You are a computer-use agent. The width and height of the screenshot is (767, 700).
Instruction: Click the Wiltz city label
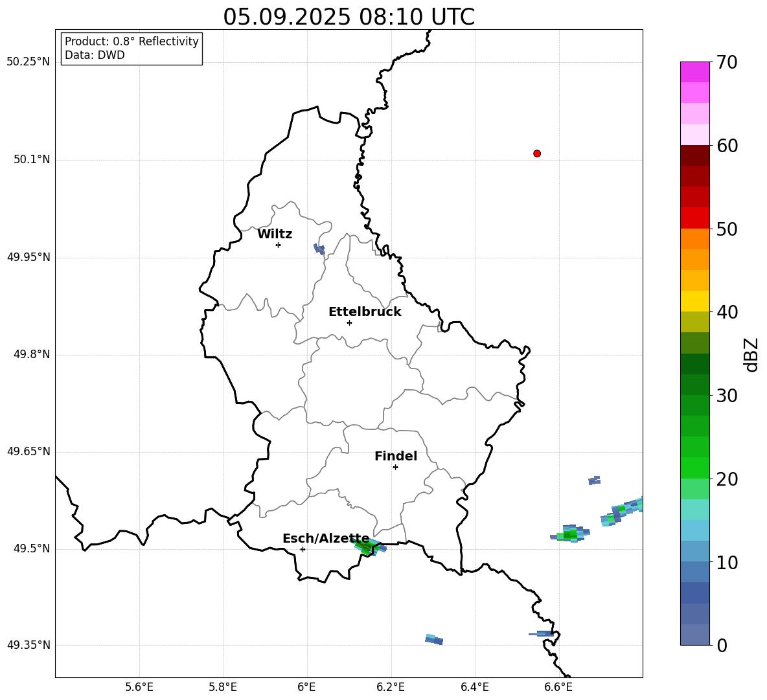[275, 234]
